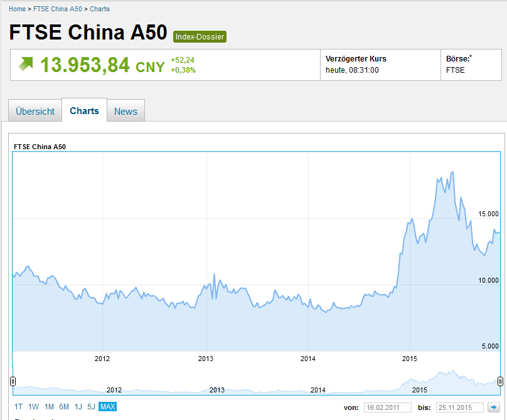Image resolution: width=507 pixels, height=420 pixels.
Task: Switch to the Übersicht tab
Action: 35,111
